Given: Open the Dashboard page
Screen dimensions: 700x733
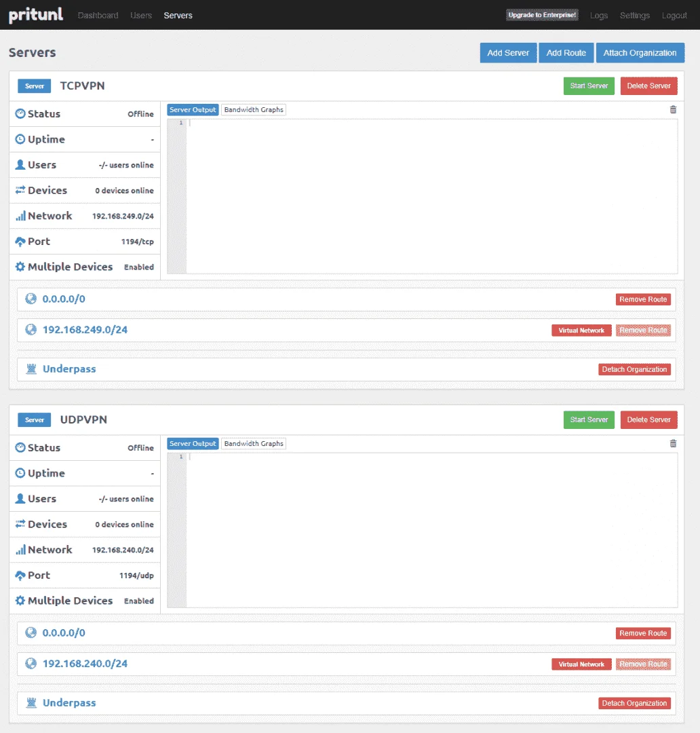Looking at the screenshot, I should click(x=98, y=16).
